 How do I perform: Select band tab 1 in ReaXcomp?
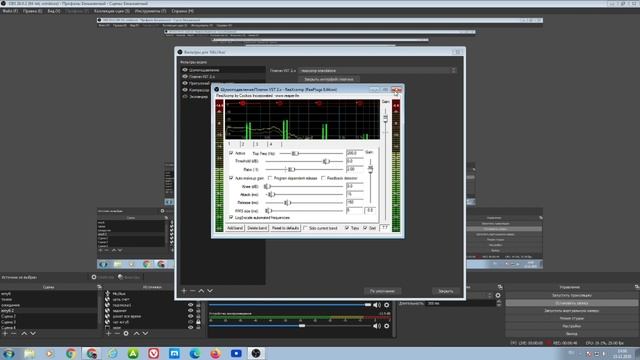pos(229,144)
